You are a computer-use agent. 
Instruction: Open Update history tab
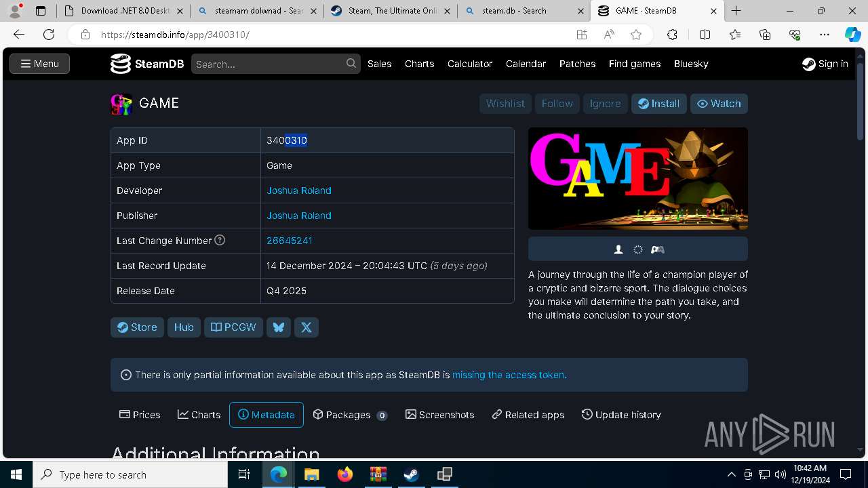click(621, 415)
